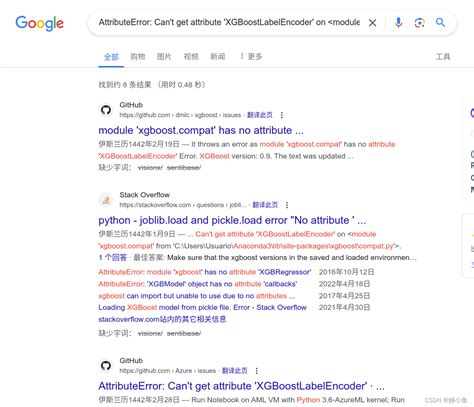
Task: Open "module 'xgboost.compat' has no attribute" result
Action: coord(201,130)
